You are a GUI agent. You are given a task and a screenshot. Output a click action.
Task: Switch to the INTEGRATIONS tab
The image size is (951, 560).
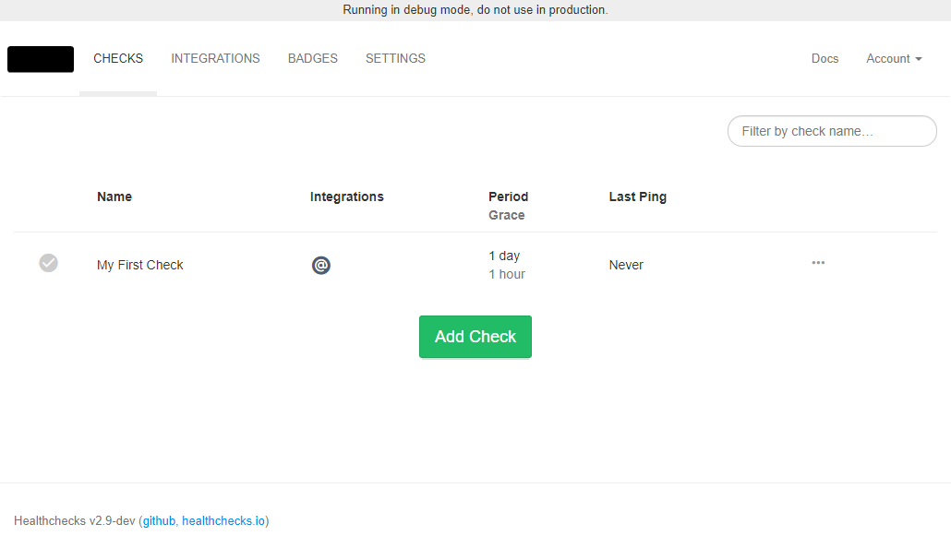point(215,58)
